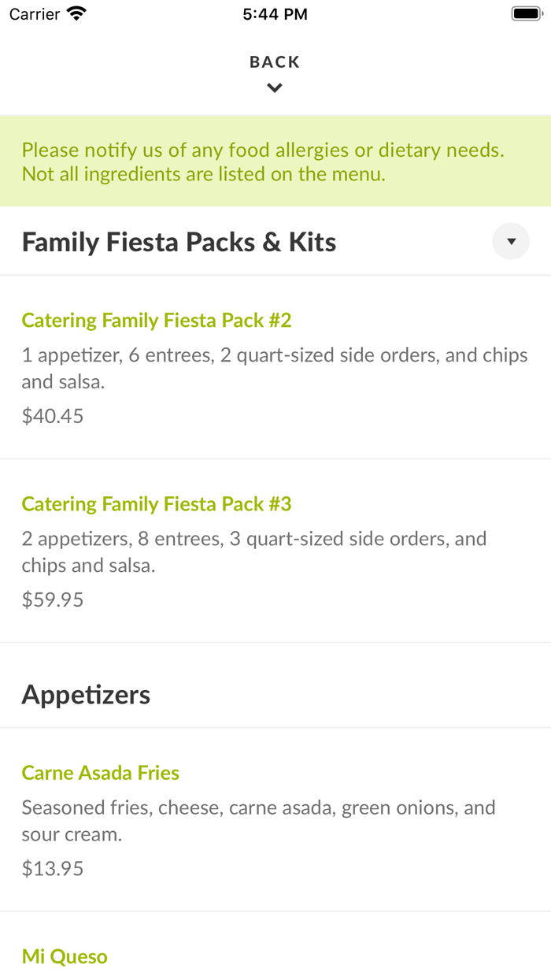Tap the Carrier label in status bar

tap(35, 14)
